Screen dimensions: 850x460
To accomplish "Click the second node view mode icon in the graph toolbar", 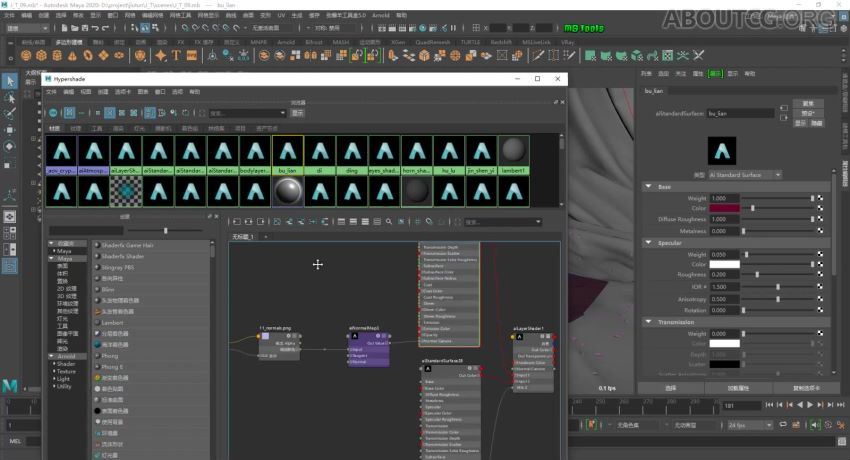I will [353, 222].
